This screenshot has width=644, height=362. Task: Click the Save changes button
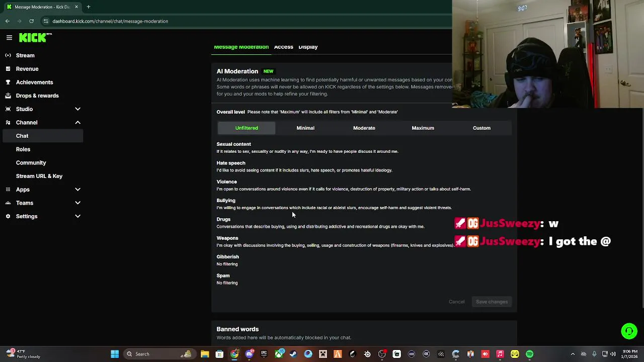point(492,302)
